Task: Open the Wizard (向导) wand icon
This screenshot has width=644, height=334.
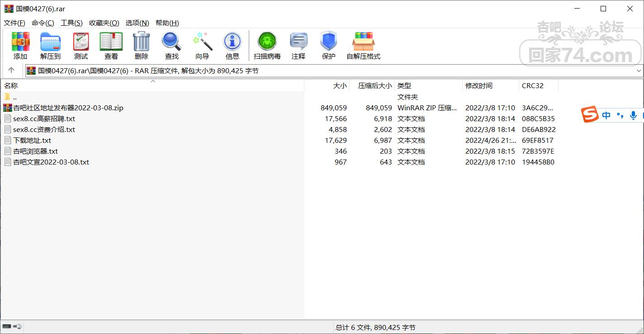Action: click(202, 46)
